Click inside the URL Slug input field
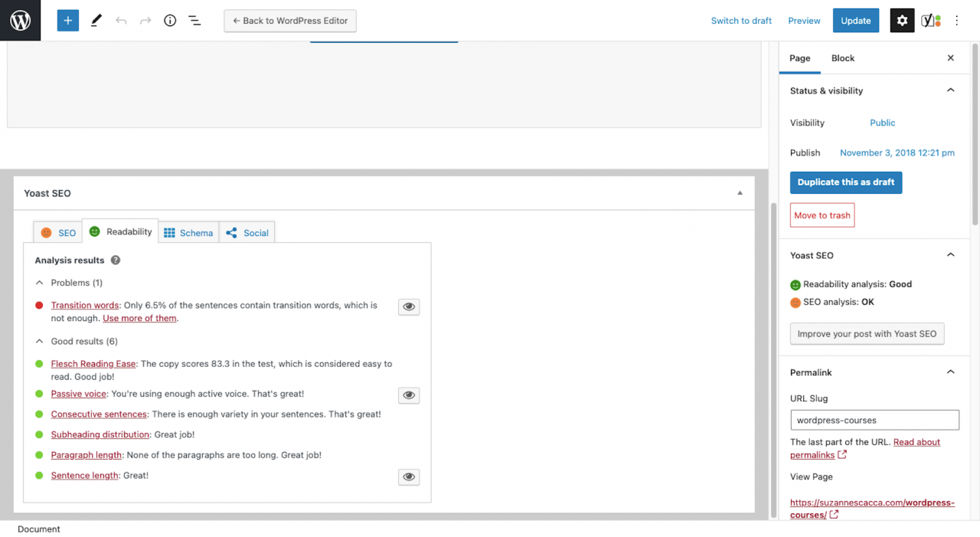The image size is (980, 537). coord(874,420)
